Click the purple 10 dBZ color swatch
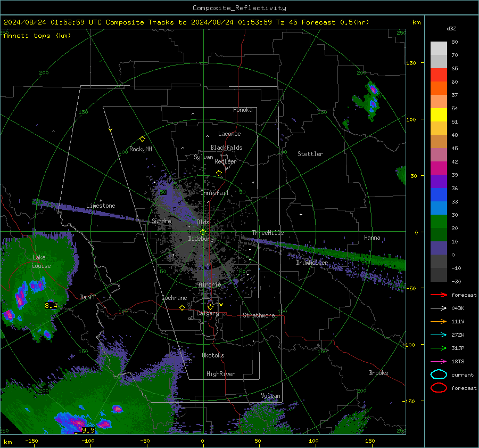Viewport: 479px width, 448px height. click(439, 248)
